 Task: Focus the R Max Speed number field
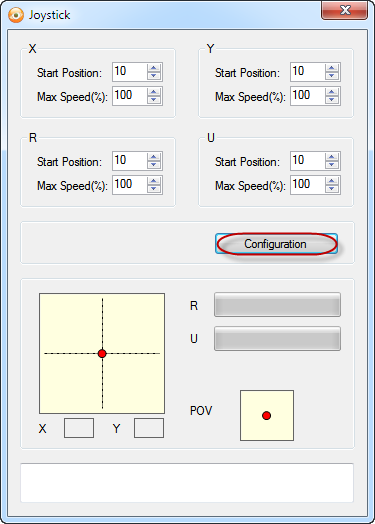pos(130,184)
